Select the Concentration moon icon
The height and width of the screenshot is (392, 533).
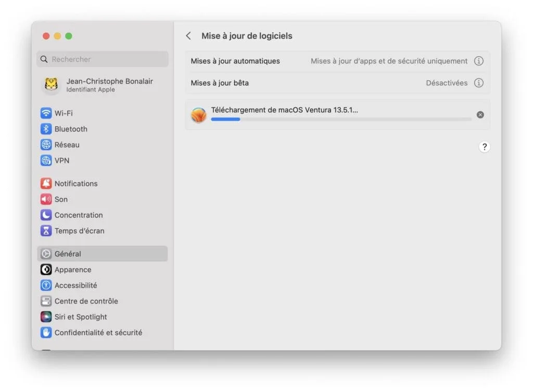point(46,215)
